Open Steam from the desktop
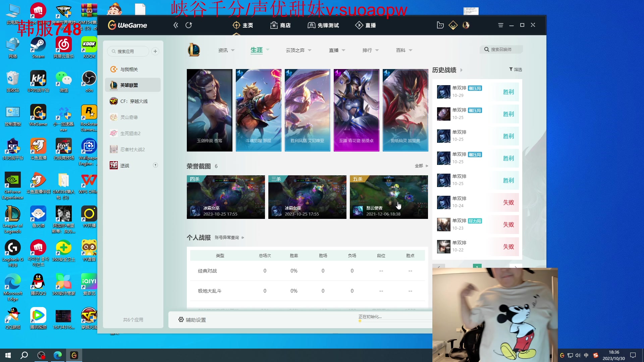The height and width of the screenshot is (362, 644). pyautogui.click(x=38, y=47)
